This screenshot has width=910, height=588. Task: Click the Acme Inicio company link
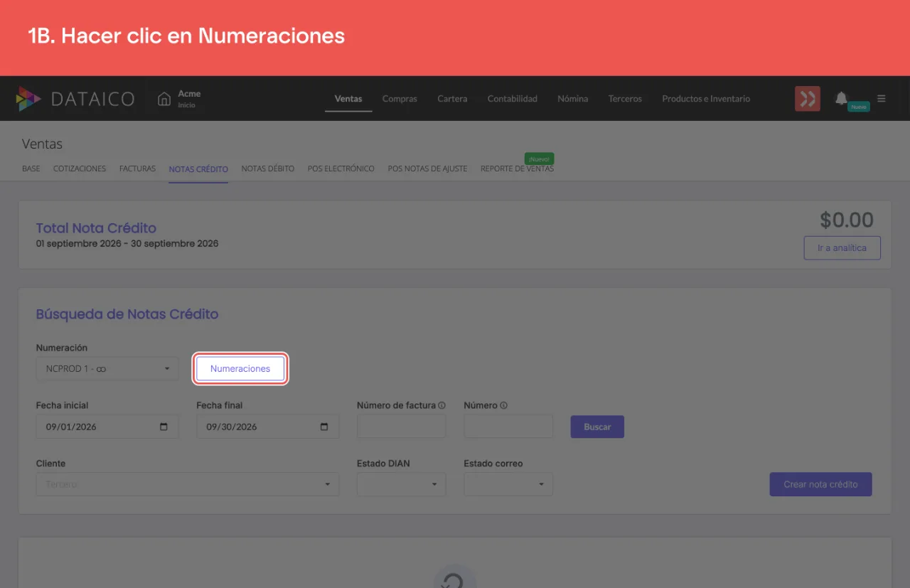click(x=180, y=99)
